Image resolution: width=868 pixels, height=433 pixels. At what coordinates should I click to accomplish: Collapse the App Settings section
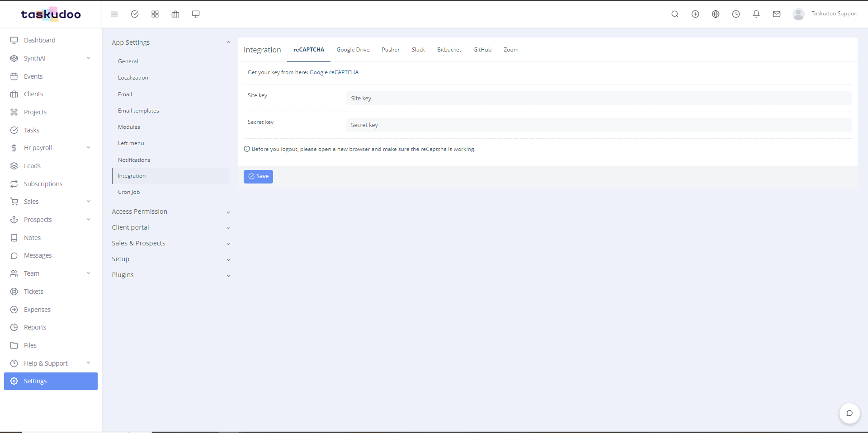click(x=171, y=42)
